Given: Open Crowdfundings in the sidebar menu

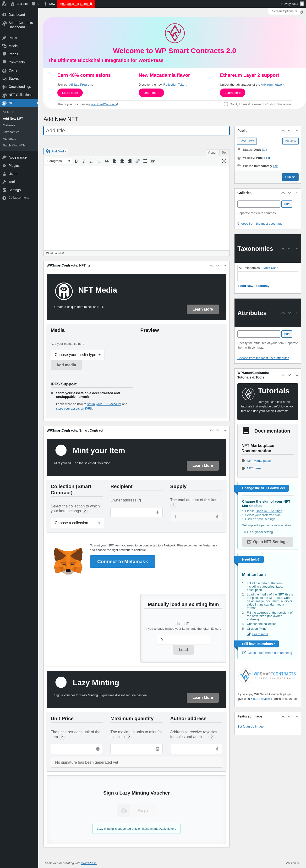Looking at the screenshot, I should 19,87.
